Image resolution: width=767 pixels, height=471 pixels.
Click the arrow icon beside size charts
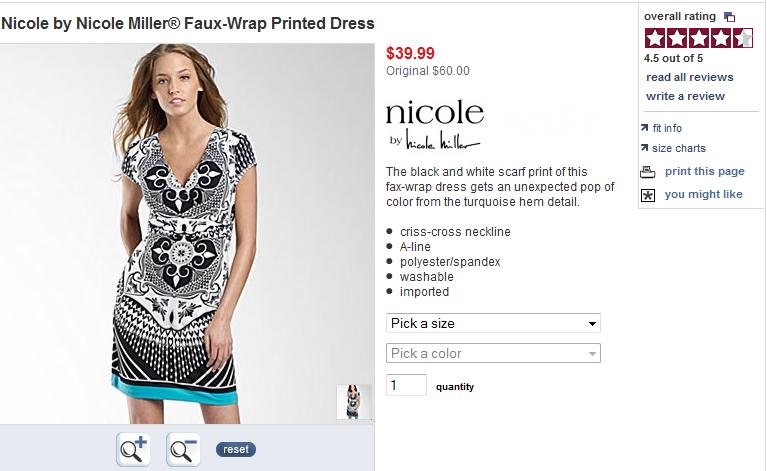pos(645,148)
